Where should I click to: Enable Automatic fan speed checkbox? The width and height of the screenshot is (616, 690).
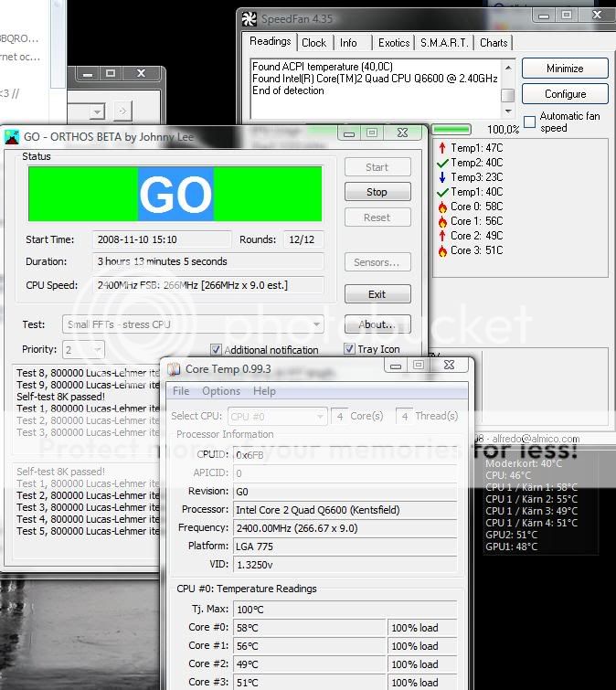(529, 122)
